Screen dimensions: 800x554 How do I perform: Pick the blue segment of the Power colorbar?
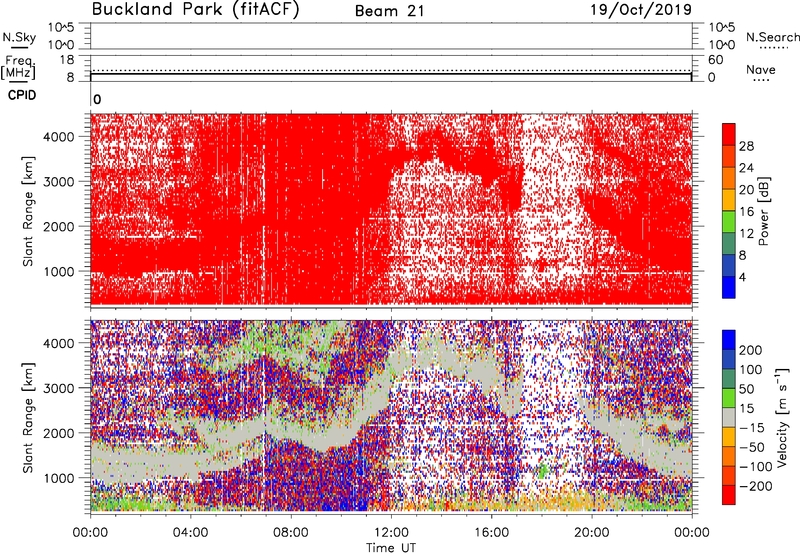(729, 287)
